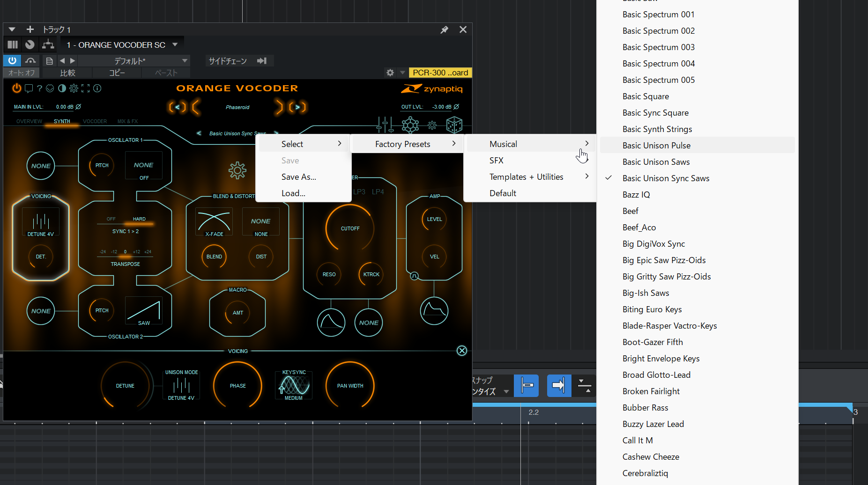Click the voicing DETUNE knob
Image resolution: width=868 pixels, height=485 pixels.
tap(125, 386)
